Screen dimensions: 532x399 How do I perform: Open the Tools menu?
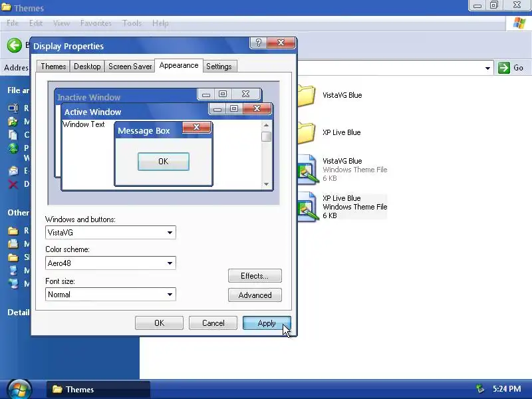tap(132, 23)
